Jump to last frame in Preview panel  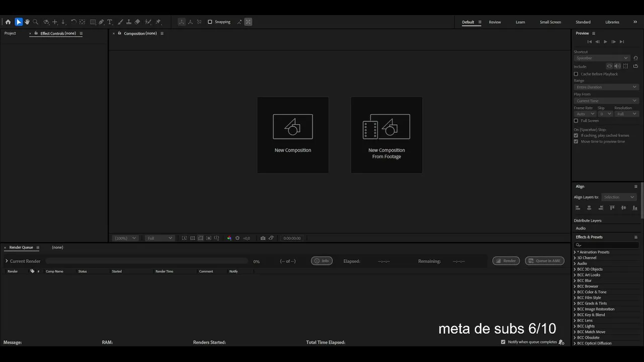(x=622, y=42)
